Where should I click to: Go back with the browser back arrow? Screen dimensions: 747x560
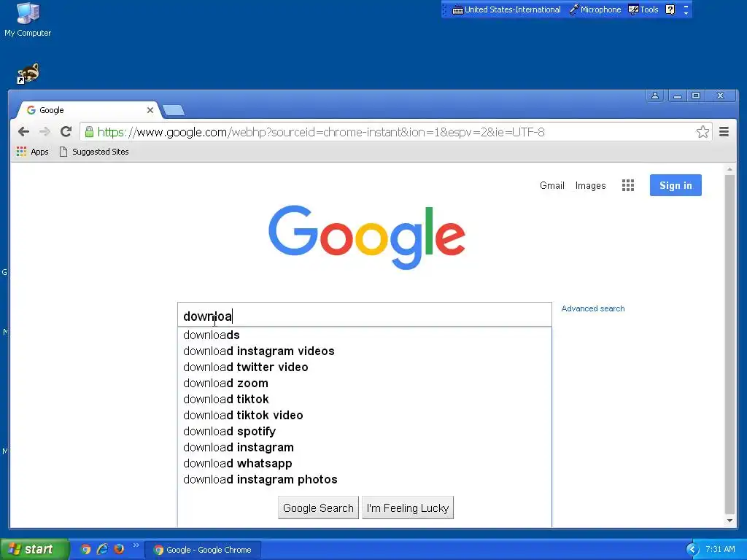(23, 132)
